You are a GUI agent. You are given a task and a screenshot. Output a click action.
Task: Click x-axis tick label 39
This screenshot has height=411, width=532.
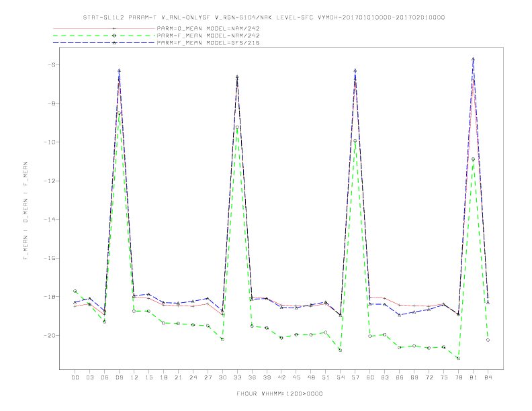coord(267,377)
